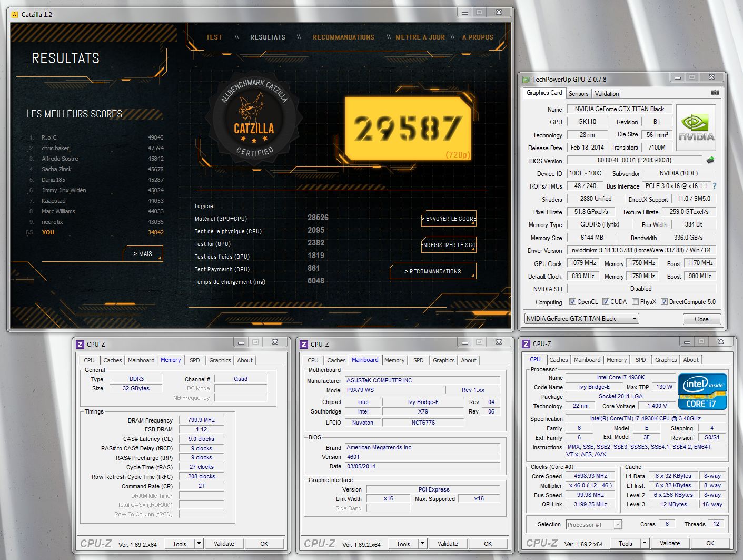Open the Processor #1 selection dropdown
The image size is (743, 560).
594,525
